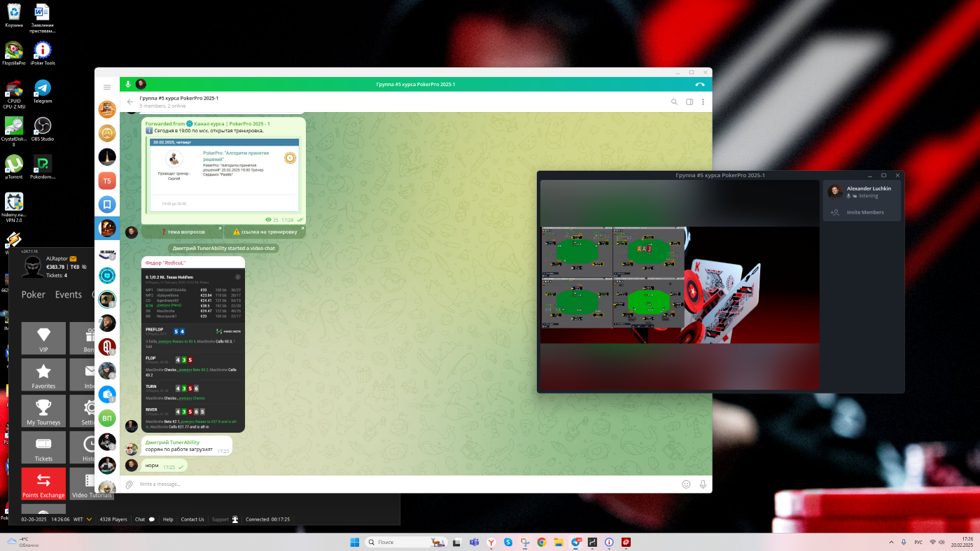980x551 pixels.
Task: Click Contact Us in status bar
Action: (192, 519)
